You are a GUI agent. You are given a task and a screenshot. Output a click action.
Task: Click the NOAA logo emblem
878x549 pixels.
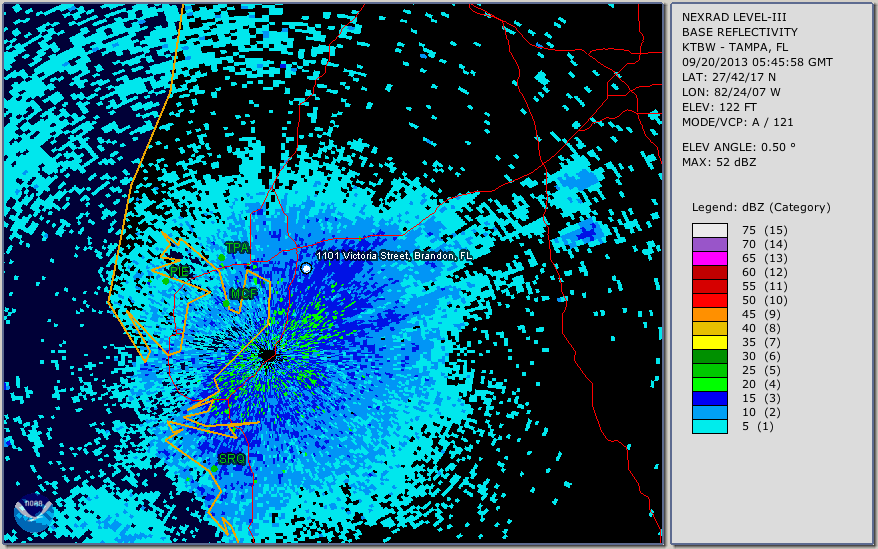[34, 515]
